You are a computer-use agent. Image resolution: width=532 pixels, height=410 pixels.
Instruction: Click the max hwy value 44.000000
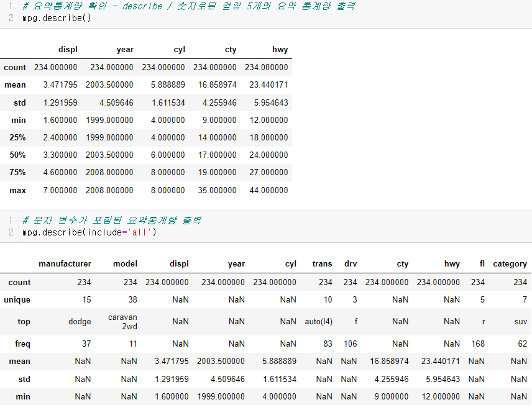pyautogui.click(x=268, y=190)
